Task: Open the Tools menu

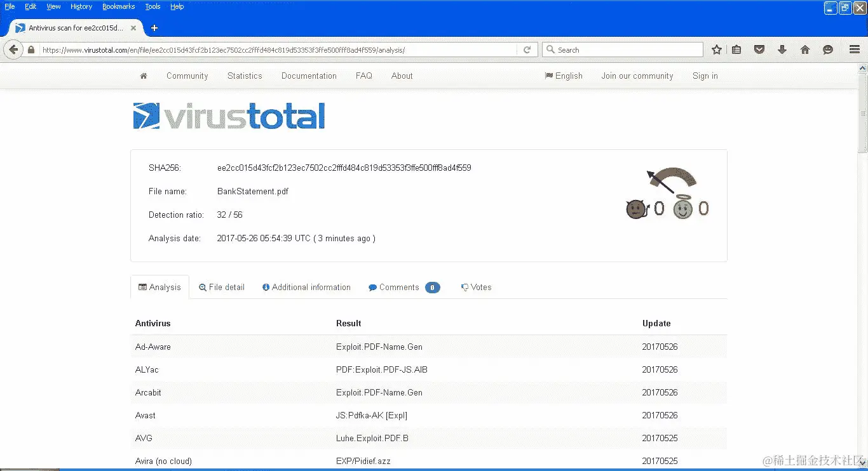Action: coord(153,6)
